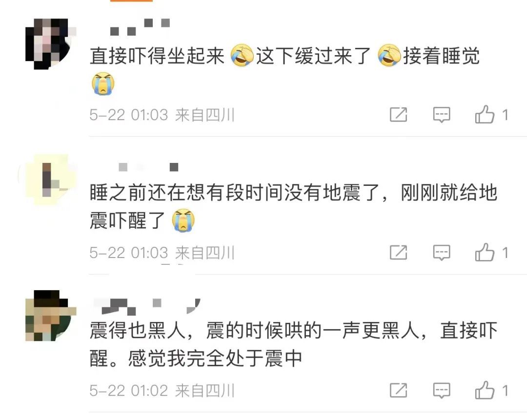
Task: Tap the timestamp 5-22 01:02 来自四川
Action: (x=162, y=390)
